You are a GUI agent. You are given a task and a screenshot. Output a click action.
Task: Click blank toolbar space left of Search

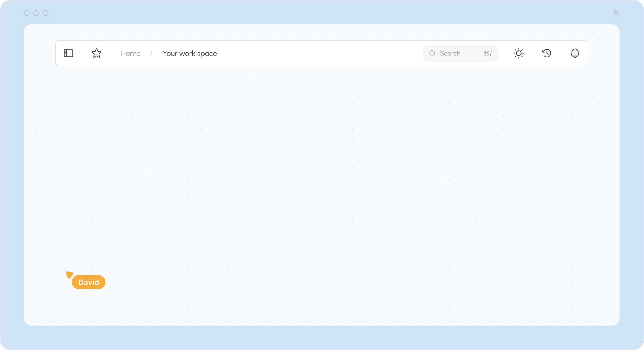click(x=320, y=53)
